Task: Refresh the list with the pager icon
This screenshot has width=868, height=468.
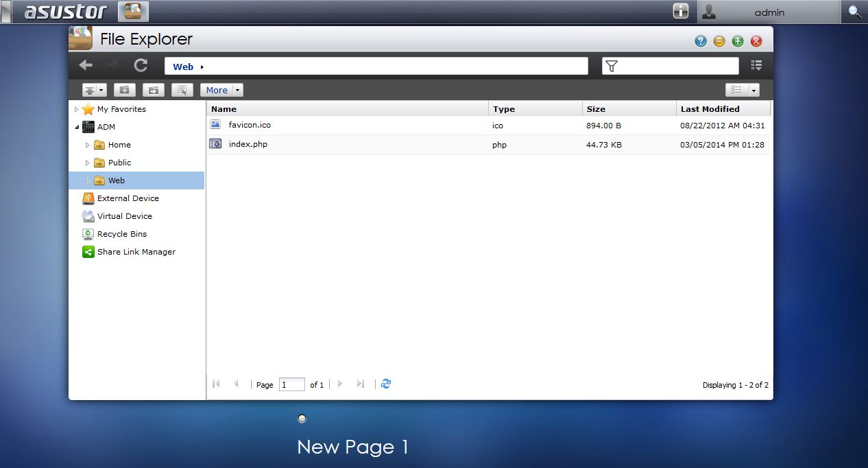Action: pos(386,384)
